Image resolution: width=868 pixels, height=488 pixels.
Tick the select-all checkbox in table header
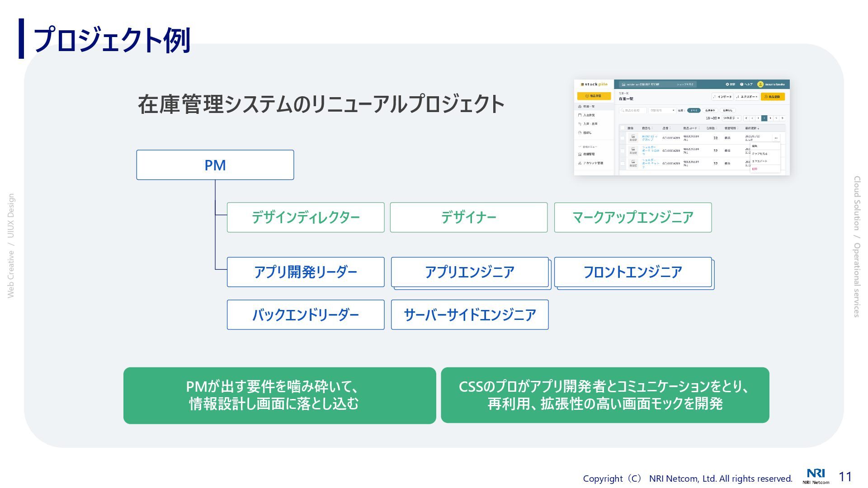click(x=623, y=128)
